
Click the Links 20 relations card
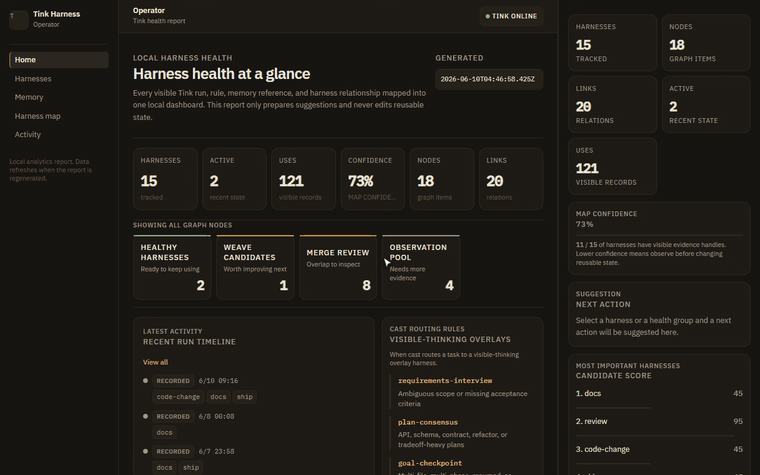511,179
